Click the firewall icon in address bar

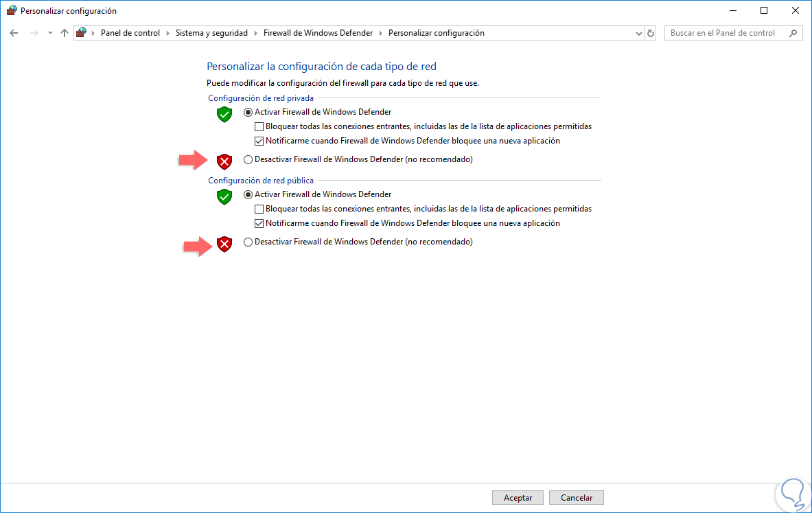(x=81, y=33)
